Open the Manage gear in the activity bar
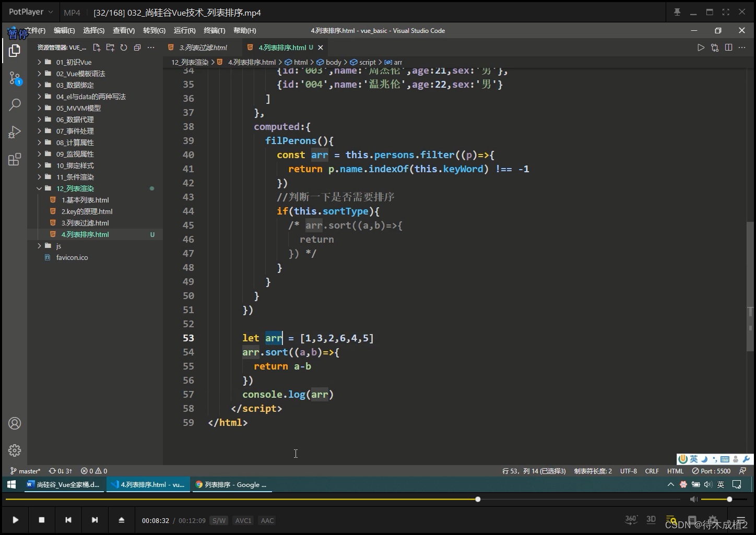 point(15,450)
